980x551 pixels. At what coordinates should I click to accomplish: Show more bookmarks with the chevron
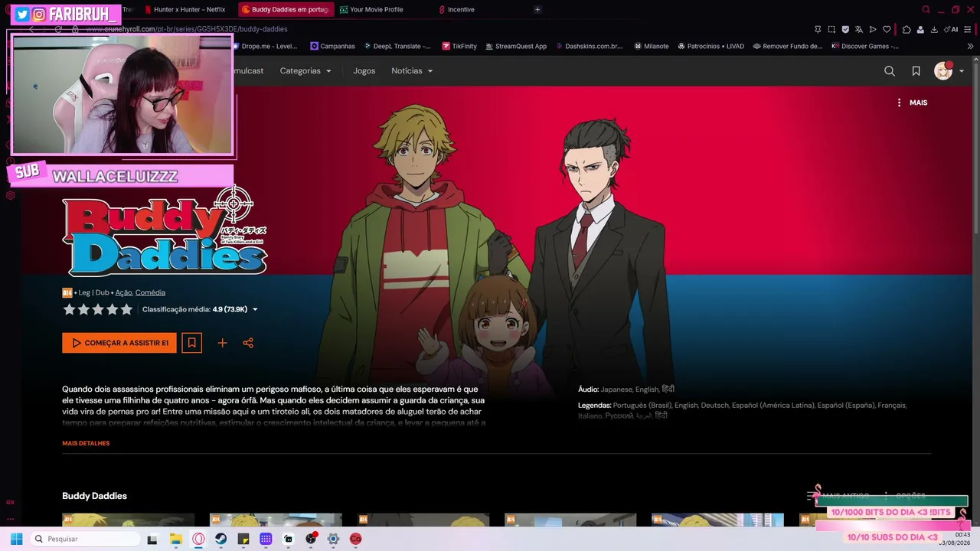pos(970,46)
